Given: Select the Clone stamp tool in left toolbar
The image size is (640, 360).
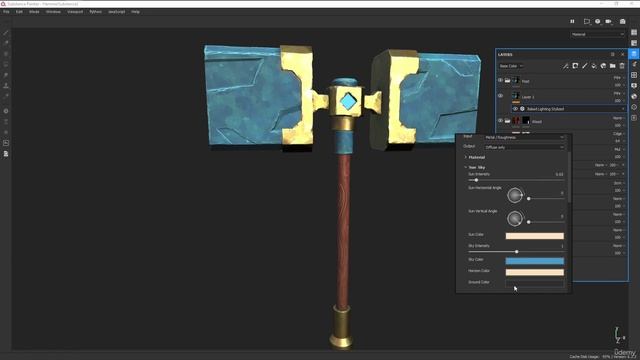Looking at the screenshot, I should click(x=6, y=86).
